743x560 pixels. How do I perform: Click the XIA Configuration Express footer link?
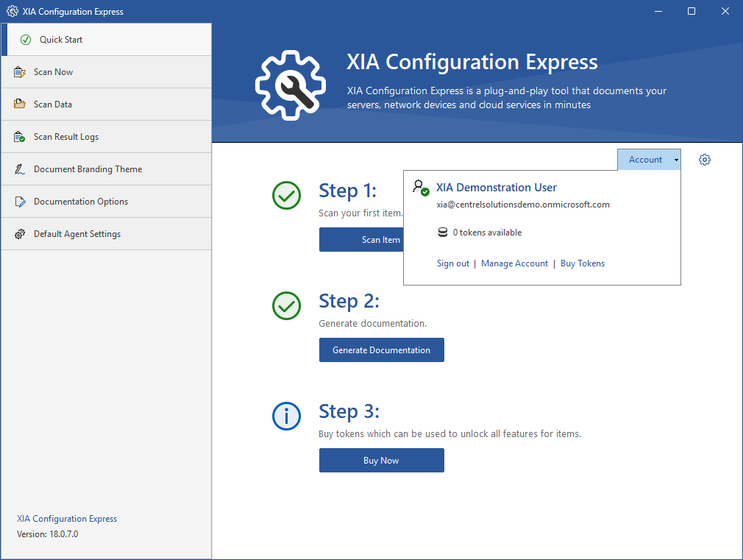(67, 519)
